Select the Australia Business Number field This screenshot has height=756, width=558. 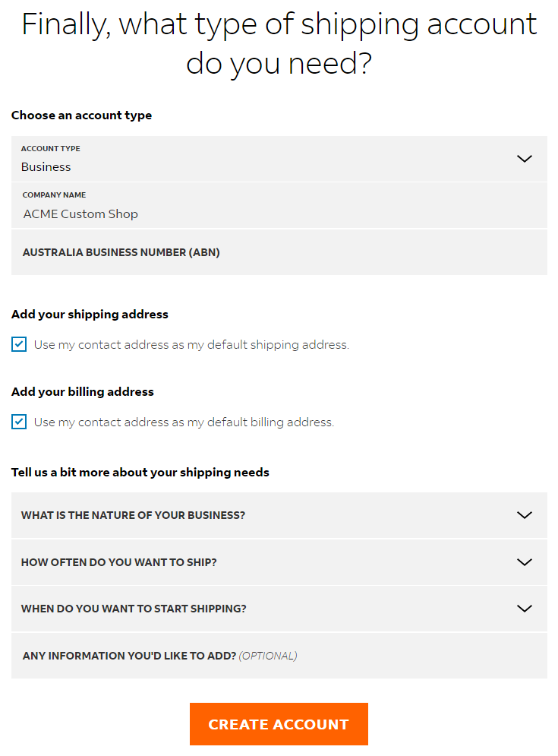[279, 252]
